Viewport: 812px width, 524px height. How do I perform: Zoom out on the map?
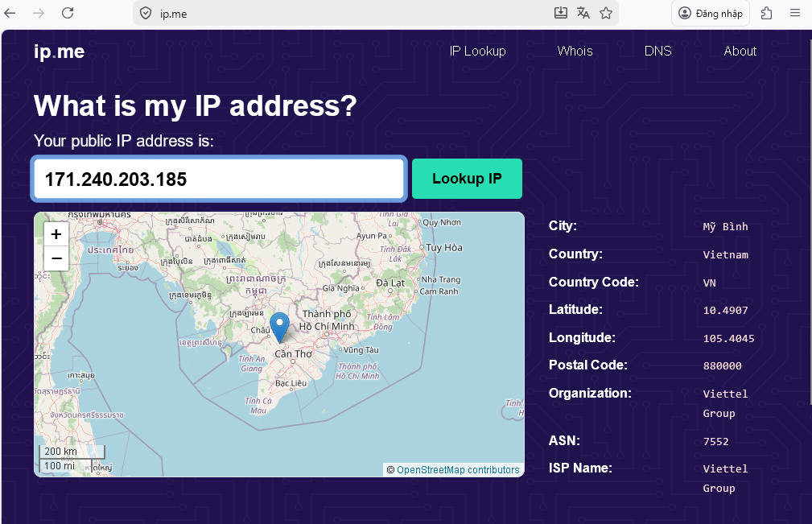56,258
